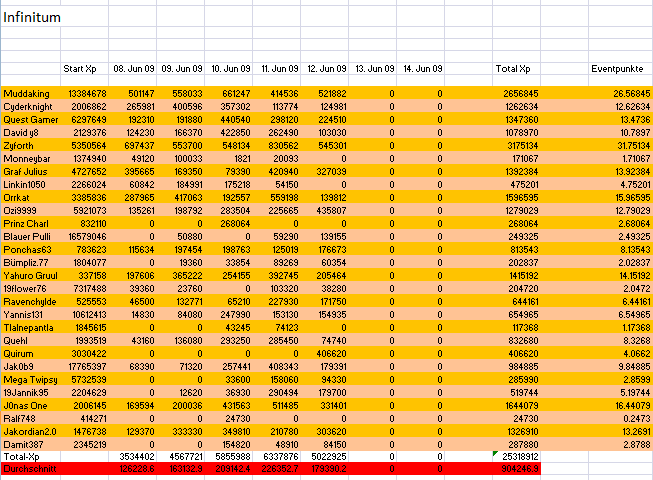Click the grand total cell 25318912
Image resolution: width=653 pixels, height=480 pixels.
(x=521, y=457)
